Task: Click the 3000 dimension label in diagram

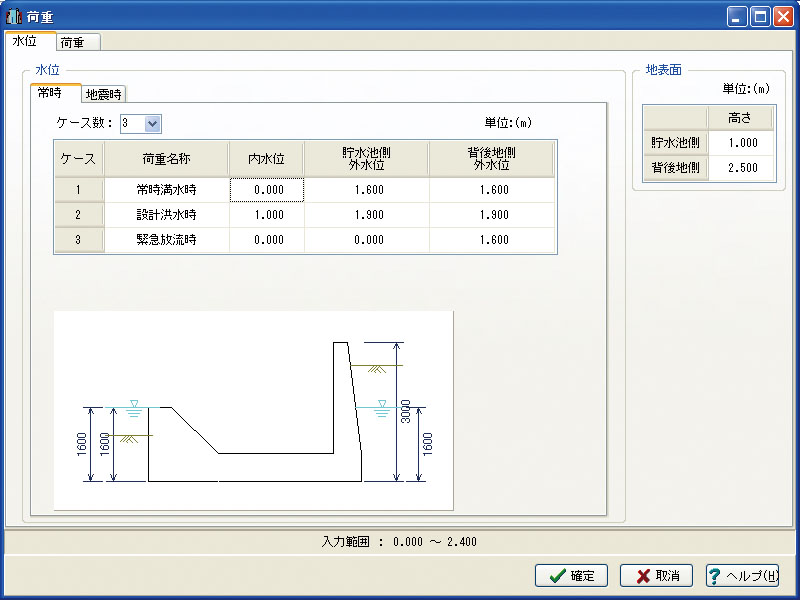Action: (x=406, y=411)
